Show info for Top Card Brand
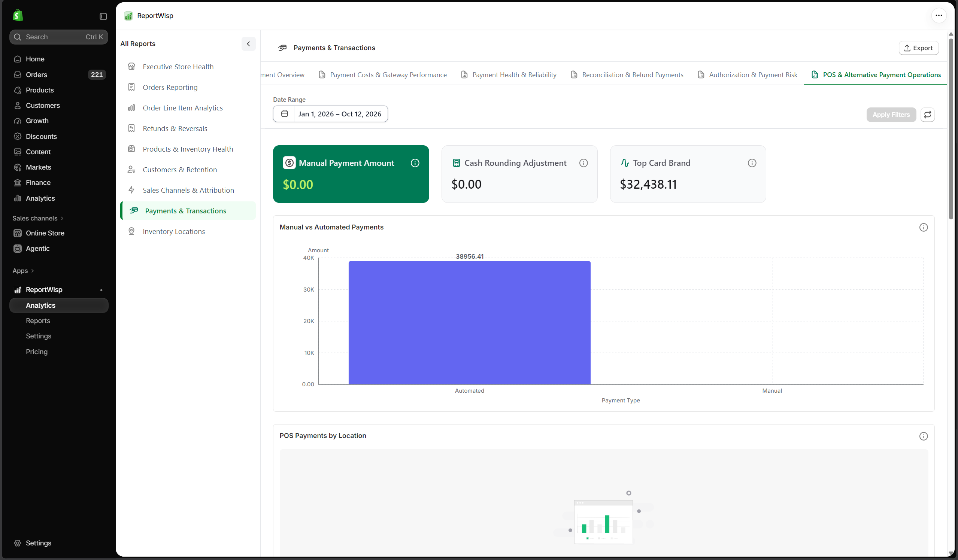This screenshot has height=560, width=958. coord(752,163)
